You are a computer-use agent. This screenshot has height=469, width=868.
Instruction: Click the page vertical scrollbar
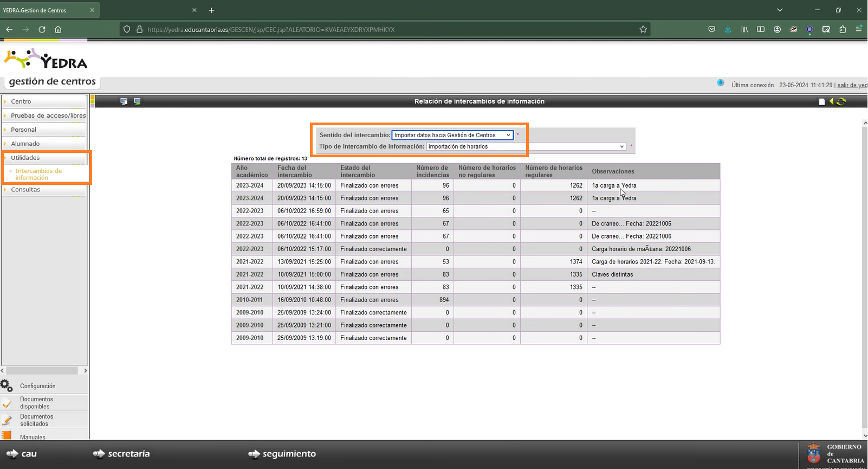[x=865, y=277]
